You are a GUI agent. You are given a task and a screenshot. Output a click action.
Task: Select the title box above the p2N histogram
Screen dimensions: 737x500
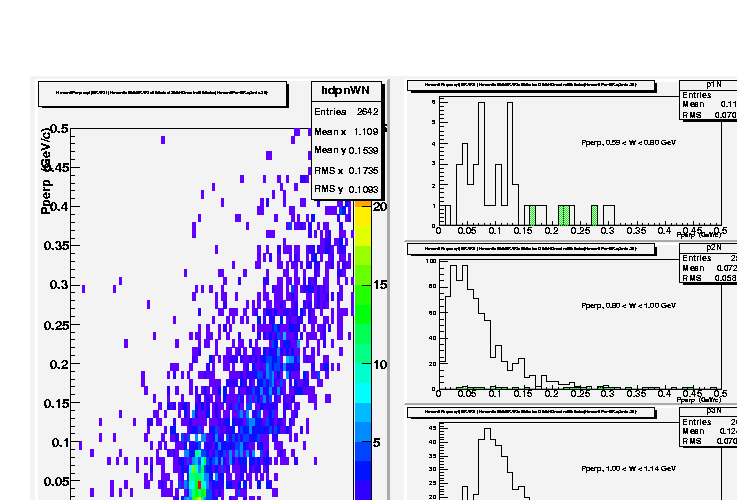[x=531, y=249]
